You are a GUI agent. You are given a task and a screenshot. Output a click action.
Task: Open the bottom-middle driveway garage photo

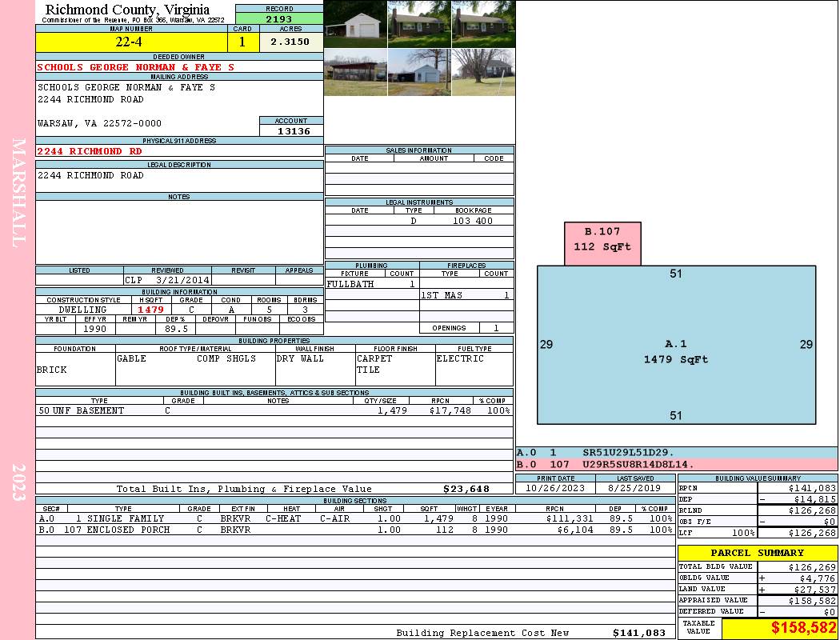tap(419, 72)
